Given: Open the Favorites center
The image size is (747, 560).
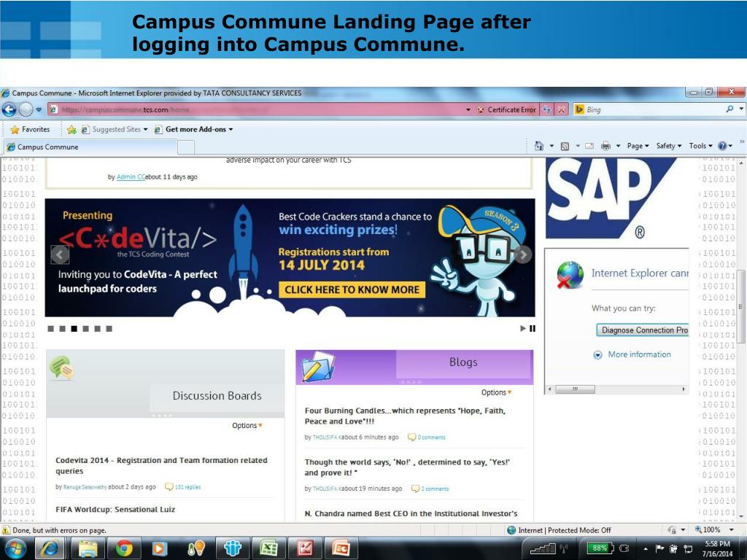Looking at the screenshot, I should coord(30,129).
